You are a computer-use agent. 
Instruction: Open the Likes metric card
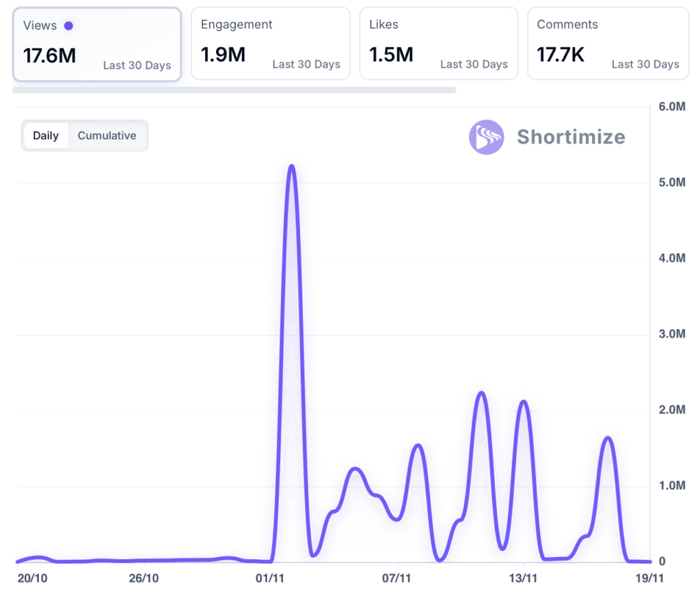pos(438,44)
